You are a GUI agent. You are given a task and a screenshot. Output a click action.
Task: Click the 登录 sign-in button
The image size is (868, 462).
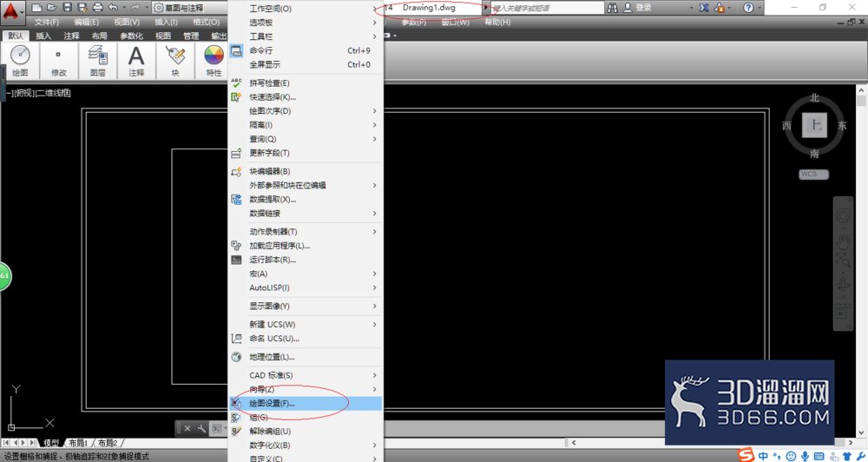[x=638, y=8]
